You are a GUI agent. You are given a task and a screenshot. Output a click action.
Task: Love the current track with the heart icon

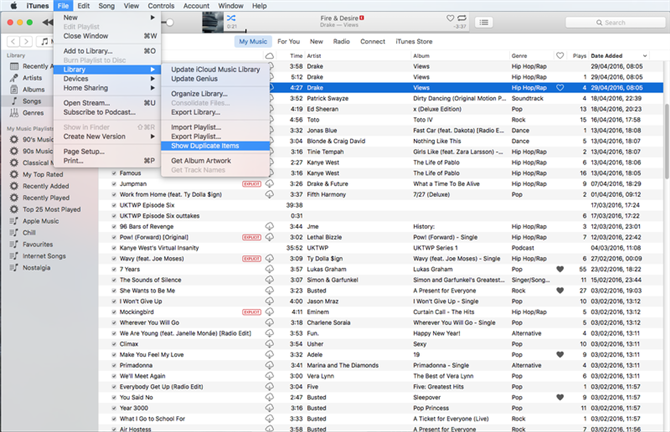point(450,18)
